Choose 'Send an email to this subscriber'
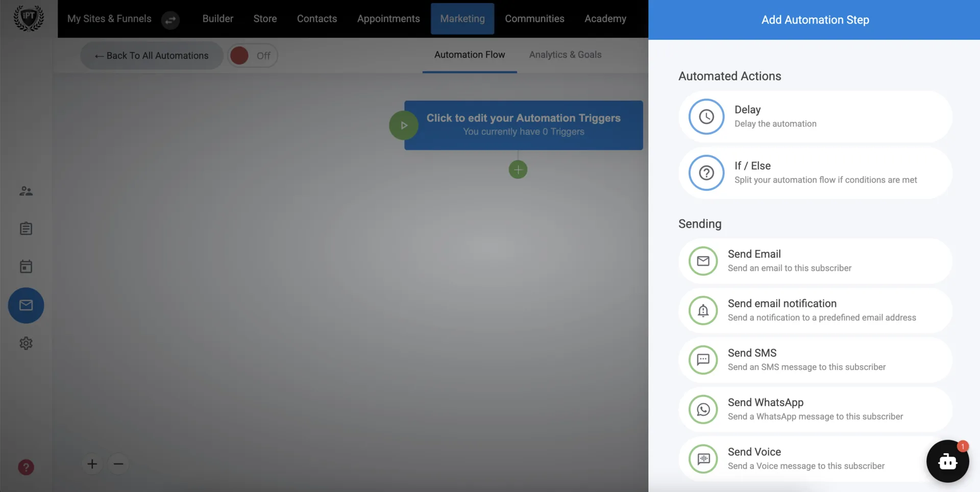980x492 pixels. click(815, 261)
